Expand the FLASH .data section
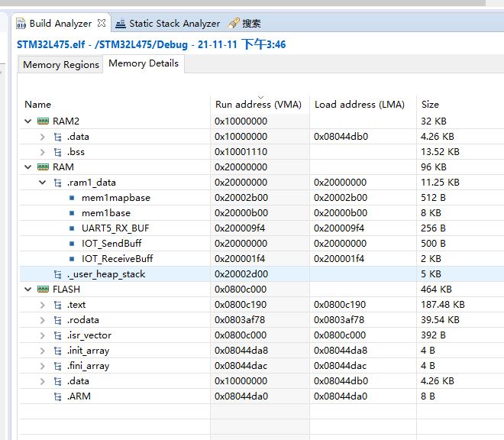 pos(43,381)
